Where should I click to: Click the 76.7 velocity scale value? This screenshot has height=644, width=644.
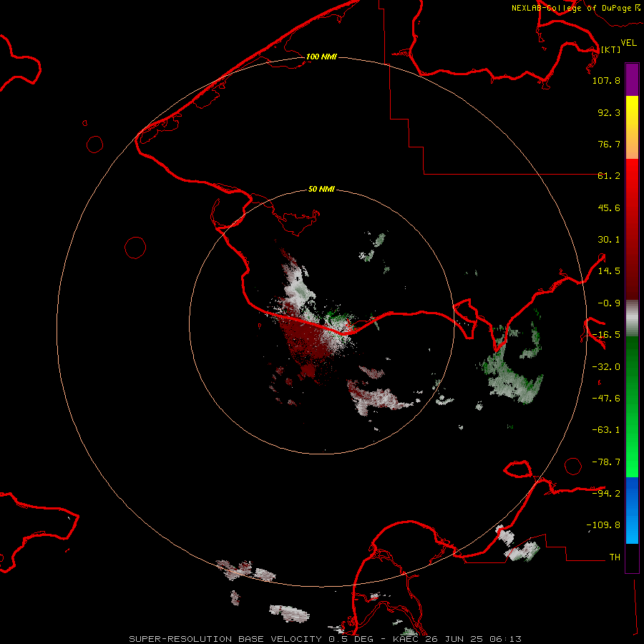609,144
